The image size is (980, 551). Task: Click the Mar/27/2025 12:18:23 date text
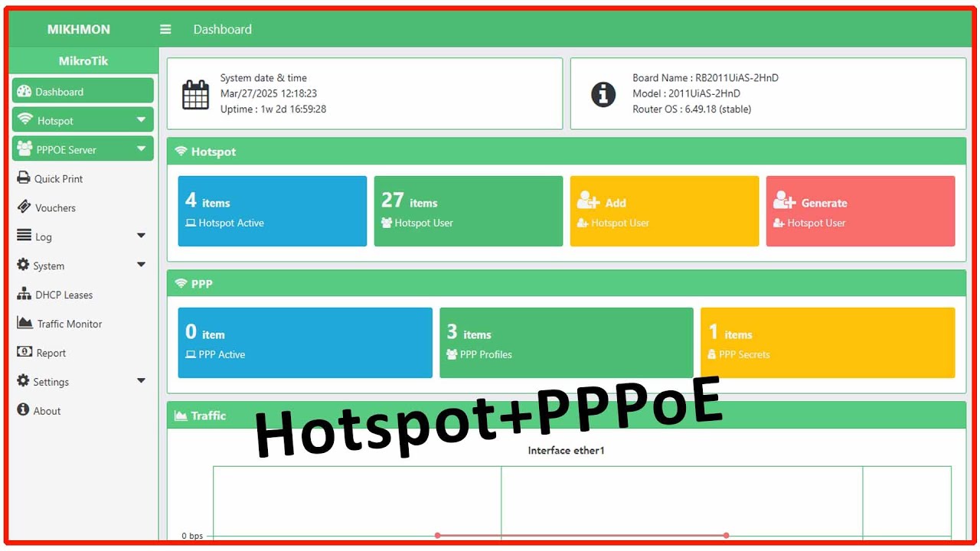[x=269, y=93]
